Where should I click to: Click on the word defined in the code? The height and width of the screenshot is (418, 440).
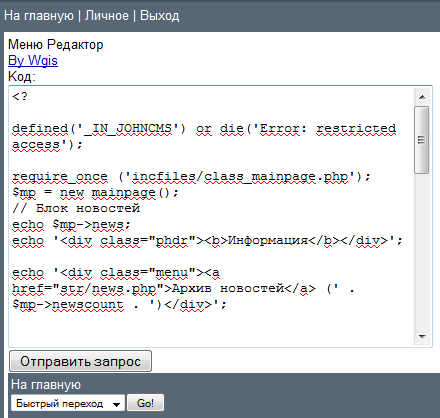click(x=40, y=128)
